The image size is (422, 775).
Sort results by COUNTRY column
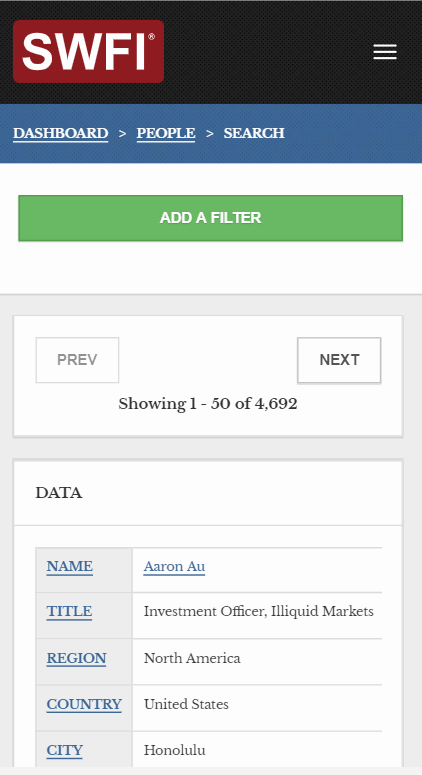point(84,704)
